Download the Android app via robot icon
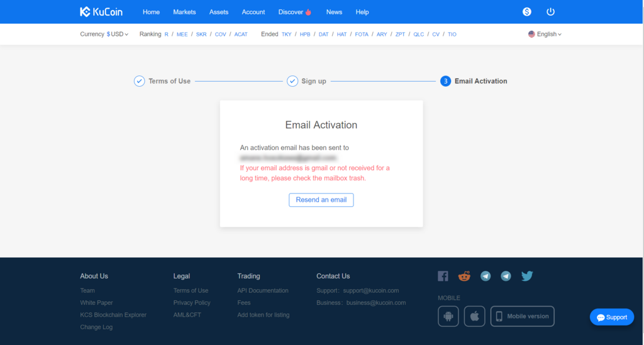 pyautogui.click(x=448, y=316)
